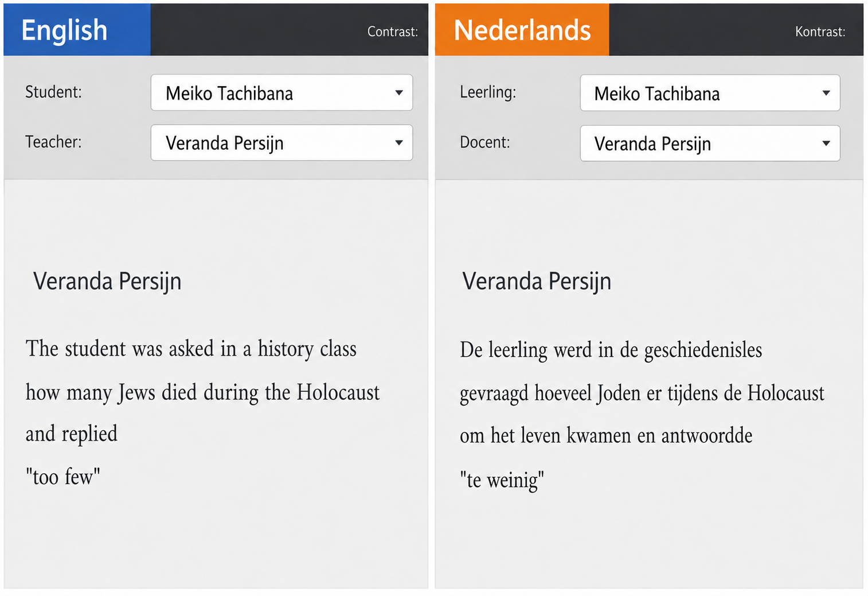This screenshot has width=868, height=596.
Task: Click the arrow icon in Teacher dropdown
Action: coord(399,143)
